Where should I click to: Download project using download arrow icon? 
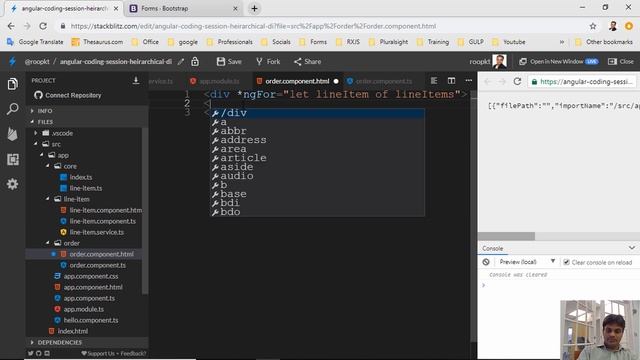(x=136, y=80)
